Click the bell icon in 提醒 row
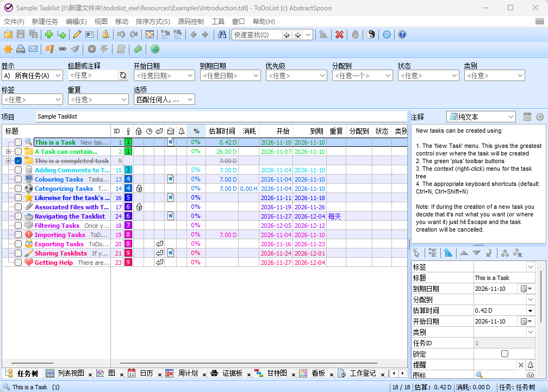 point(531,365)
